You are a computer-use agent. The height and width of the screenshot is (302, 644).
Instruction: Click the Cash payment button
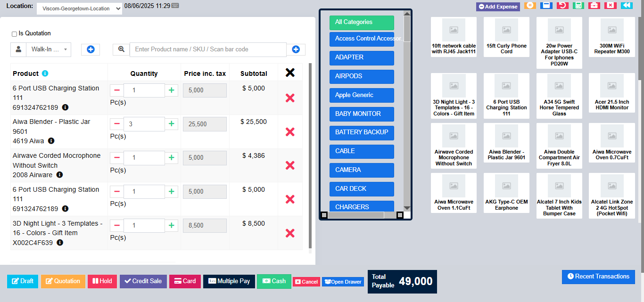[x=274, y=281]
